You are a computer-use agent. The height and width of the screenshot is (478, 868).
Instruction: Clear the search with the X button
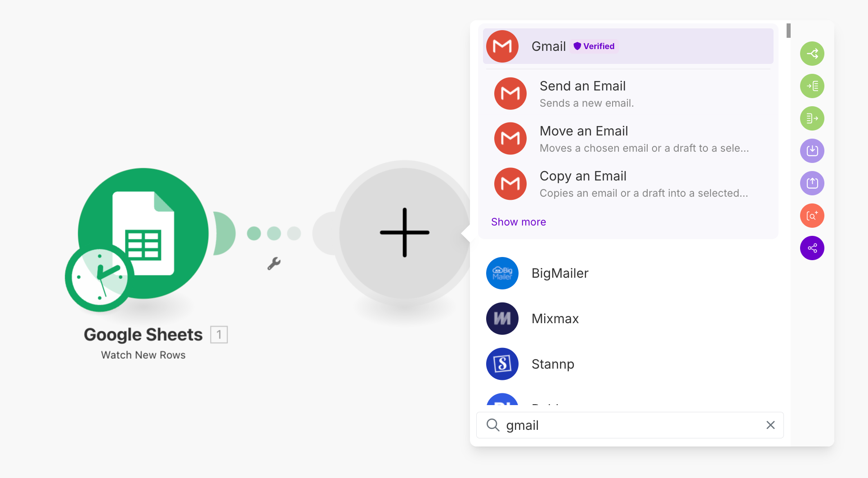(x=770, y=425)
